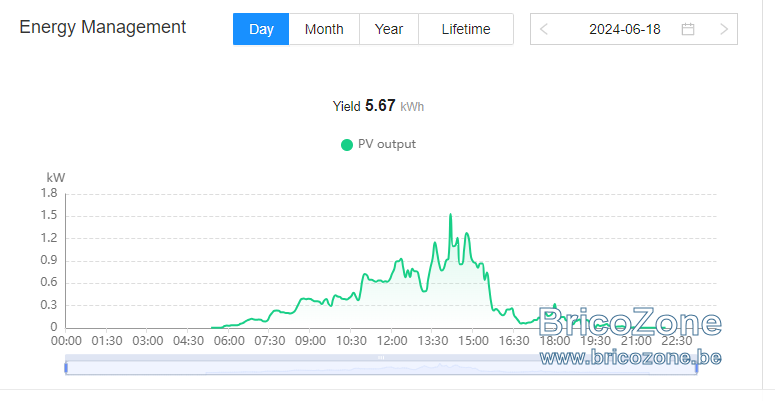Click left handle of chart zoom slider
This screenshot has width=775, height=401.
click(66, 368)
